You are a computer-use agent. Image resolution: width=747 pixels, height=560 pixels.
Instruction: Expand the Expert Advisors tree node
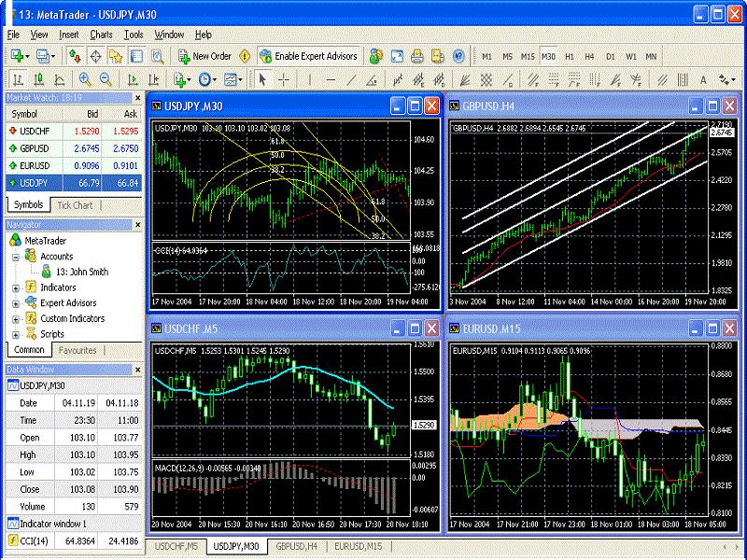(16, 304)
